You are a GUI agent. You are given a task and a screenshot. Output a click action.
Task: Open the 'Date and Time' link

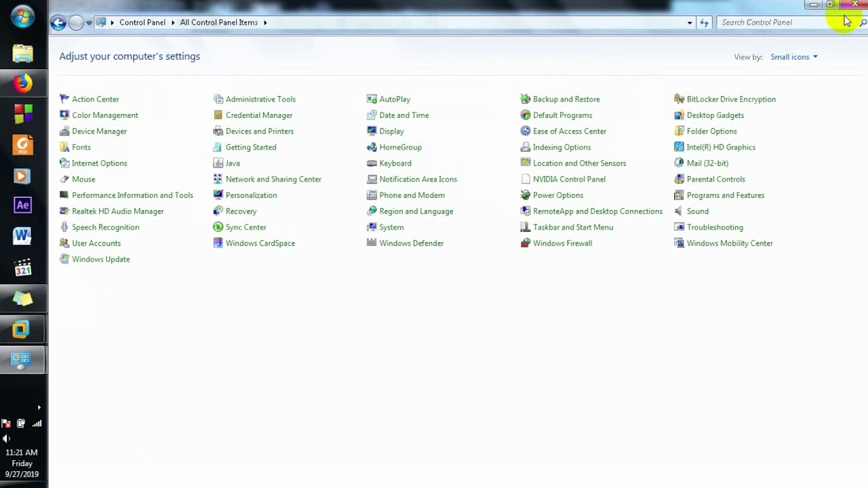pos(404,115)
